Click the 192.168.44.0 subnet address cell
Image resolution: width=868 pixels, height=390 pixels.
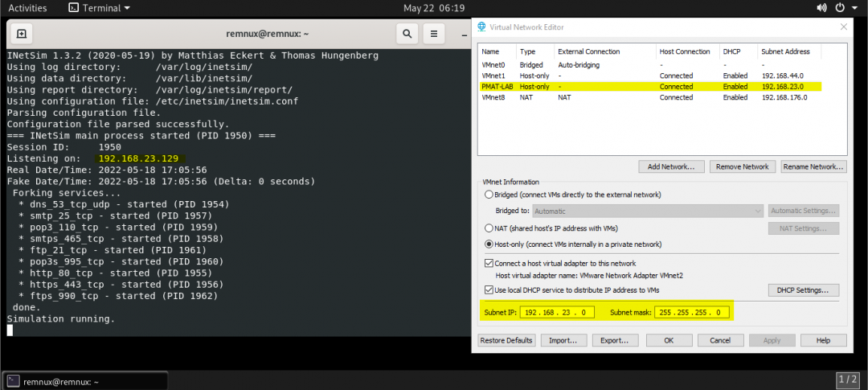click(782, 76)
